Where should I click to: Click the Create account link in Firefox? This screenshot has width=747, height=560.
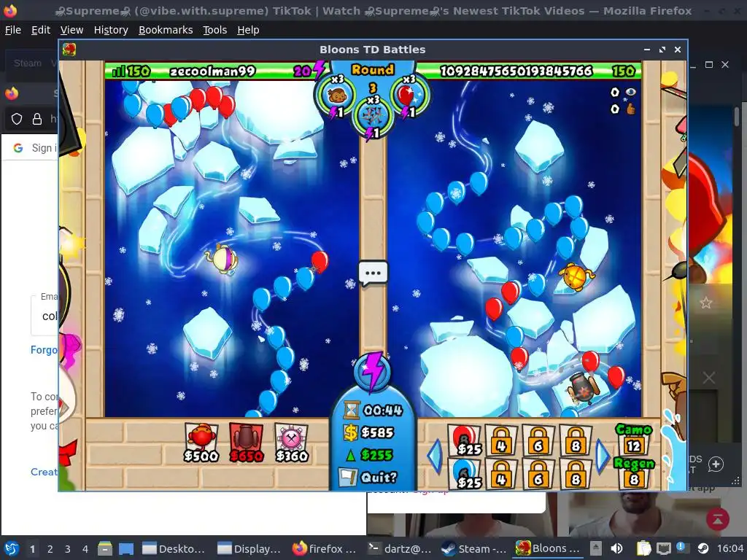click(44, 472)
